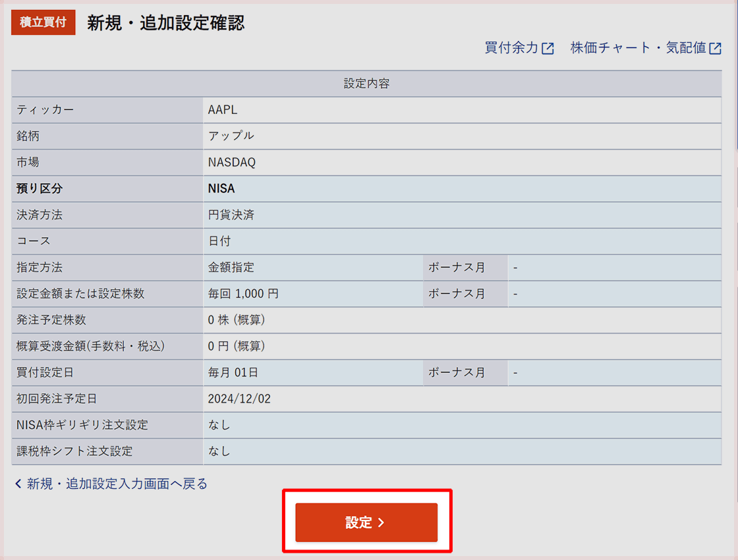The height and width of the screenshot is (560, 738).
Task: Open the 買付余力 link
Action: (x=519, y=47)
